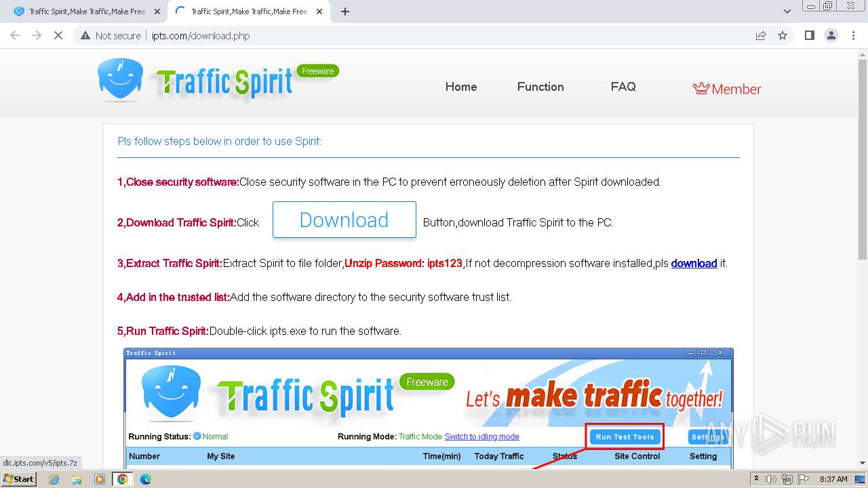868x488 pixels.
Task: Launch Internet Explorer from taskbar
Action: click(54, 479)
